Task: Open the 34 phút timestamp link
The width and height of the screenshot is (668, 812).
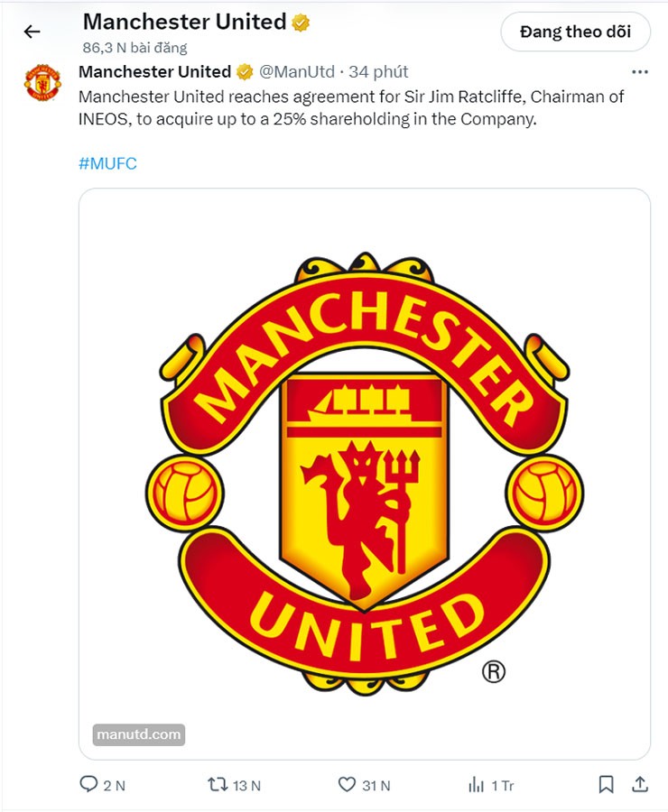Action: point(378,71)
